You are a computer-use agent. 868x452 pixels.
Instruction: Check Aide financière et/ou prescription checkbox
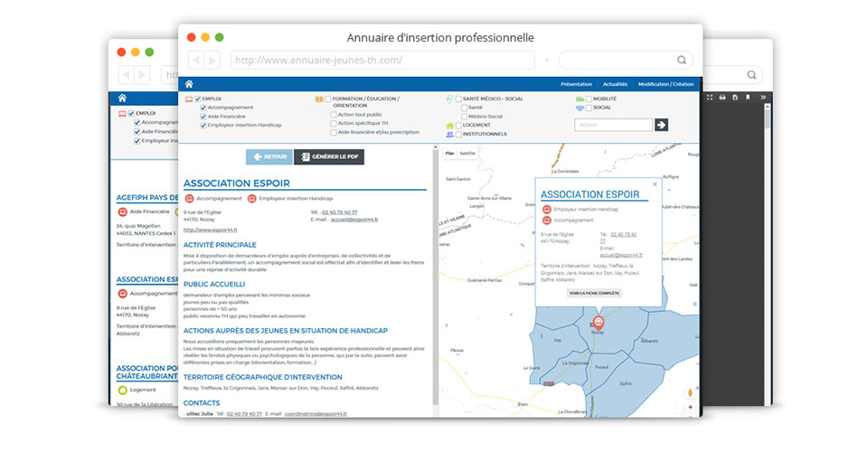point(334,133)
